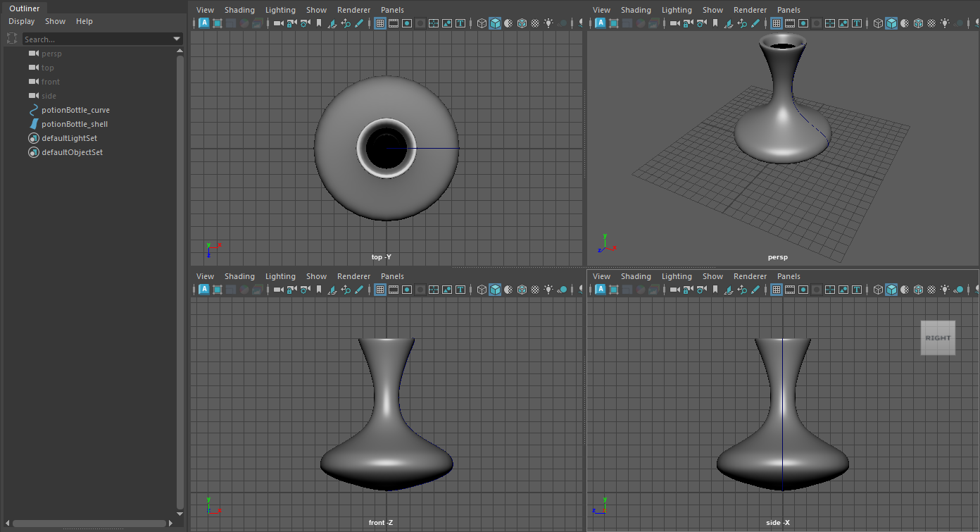The image size is (980, 532).
Task: Open the Shading menu in the persp viewport
Action: point(636,9)
